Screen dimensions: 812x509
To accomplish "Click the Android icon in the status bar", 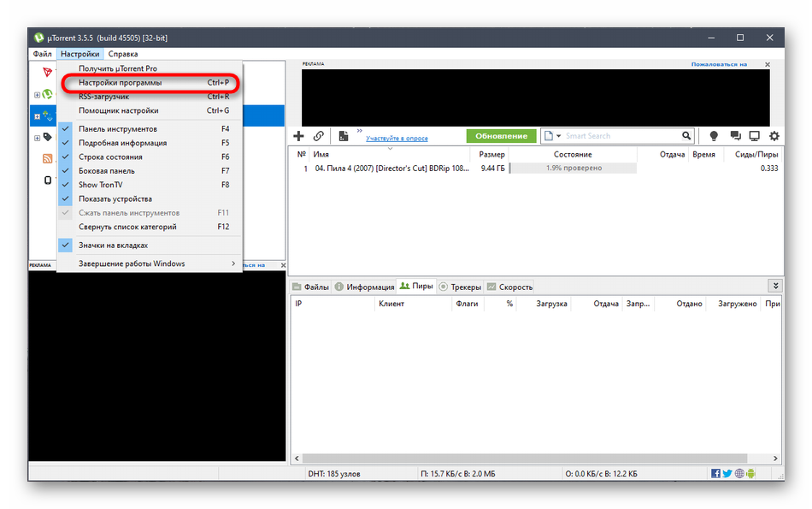I will click(x=751, y=473).
